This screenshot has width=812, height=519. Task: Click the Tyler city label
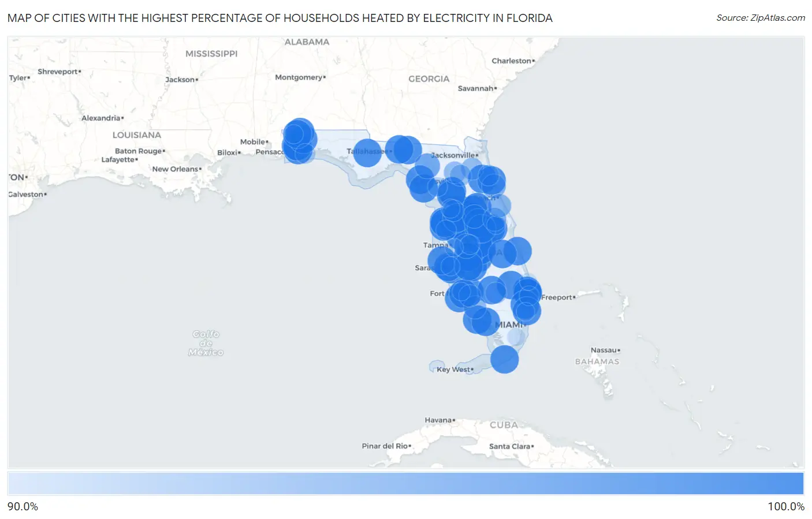19,78
